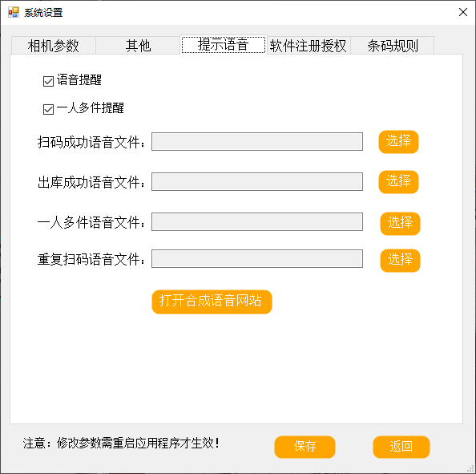Choose file for 扫码成功语音文件 with 选择
The width and height of the screenshot is (476, 474).
(x=398, y=142)
